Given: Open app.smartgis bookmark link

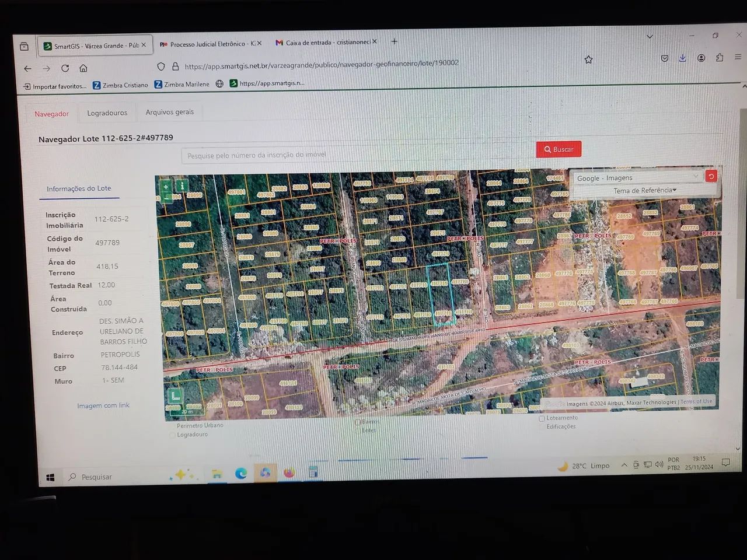Looking at the screenshot, I should (267, 83).
